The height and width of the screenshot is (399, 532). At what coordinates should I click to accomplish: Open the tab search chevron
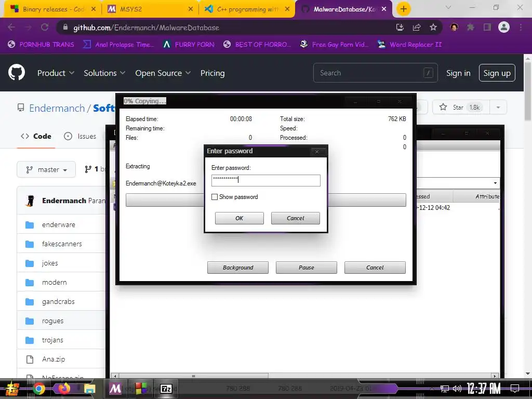(x=448, y=7)
